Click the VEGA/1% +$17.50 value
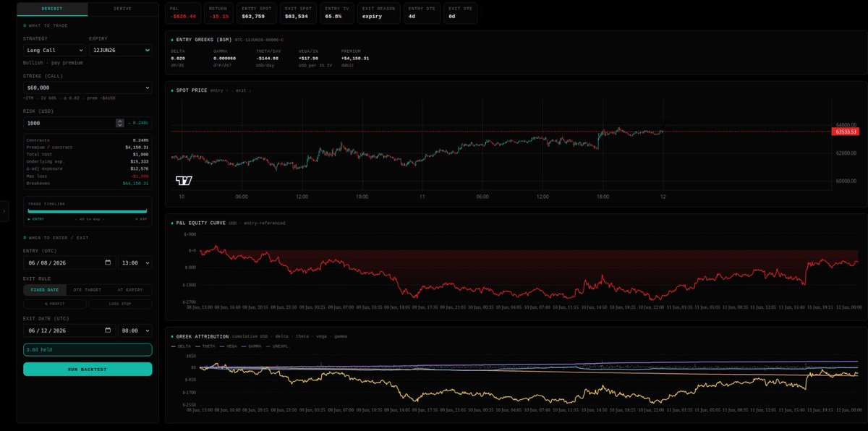Viewport: 868px width, 431px height. pos(308,58)
